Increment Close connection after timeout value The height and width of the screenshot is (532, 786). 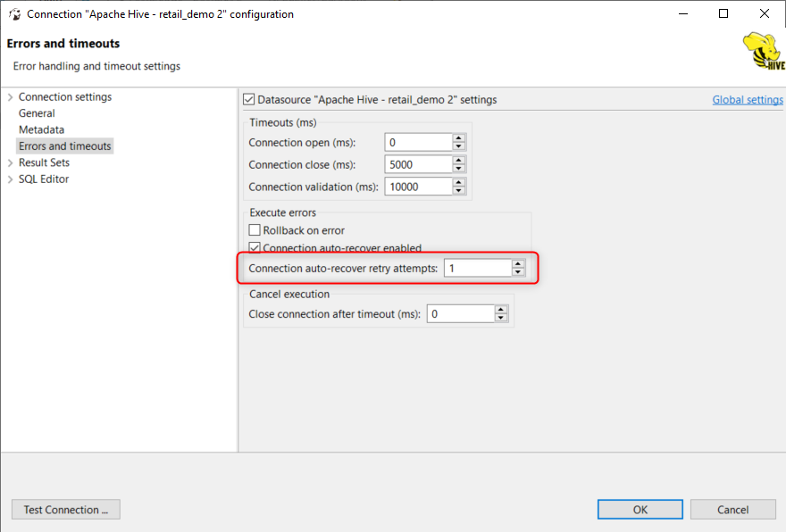point(499,310)
